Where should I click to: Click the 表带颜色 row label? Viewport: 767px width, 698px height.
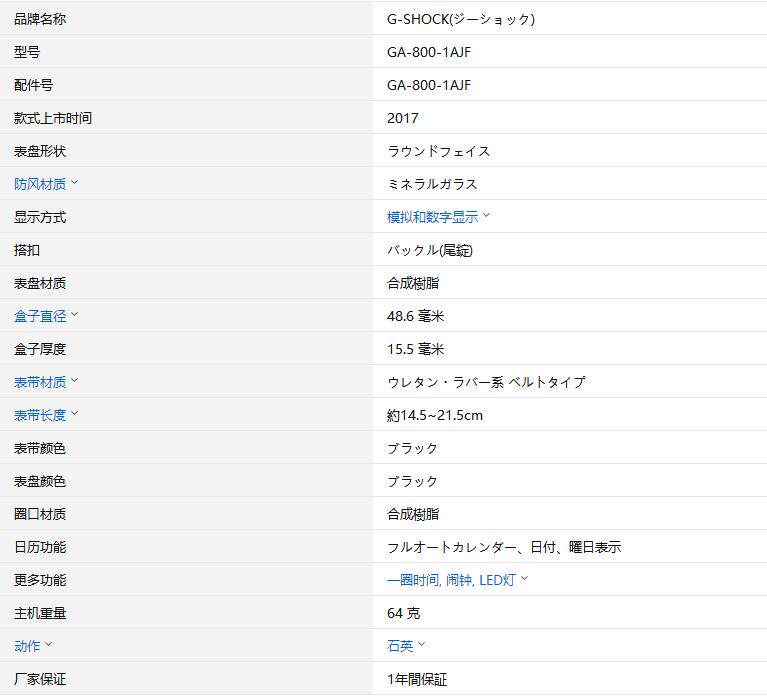point(40,449)
